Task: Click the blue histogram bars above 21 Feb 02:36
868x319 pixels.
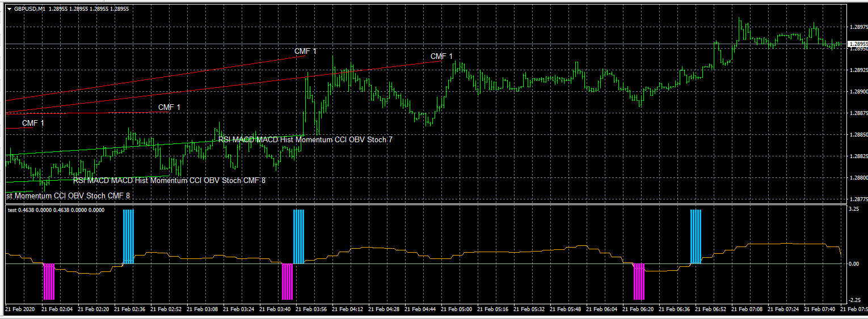Action: click(129, 237)
